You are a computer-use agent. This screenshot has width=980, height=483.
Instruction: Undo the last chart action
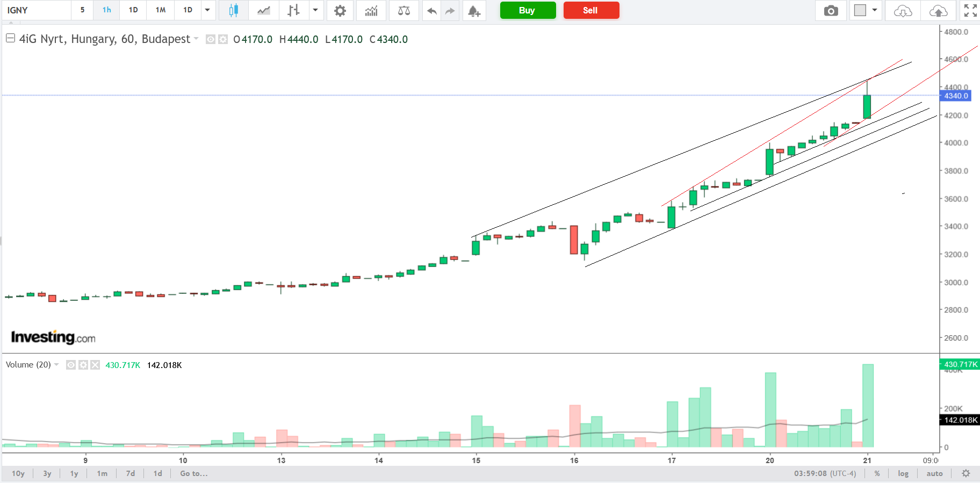click(x=431, y=10)
